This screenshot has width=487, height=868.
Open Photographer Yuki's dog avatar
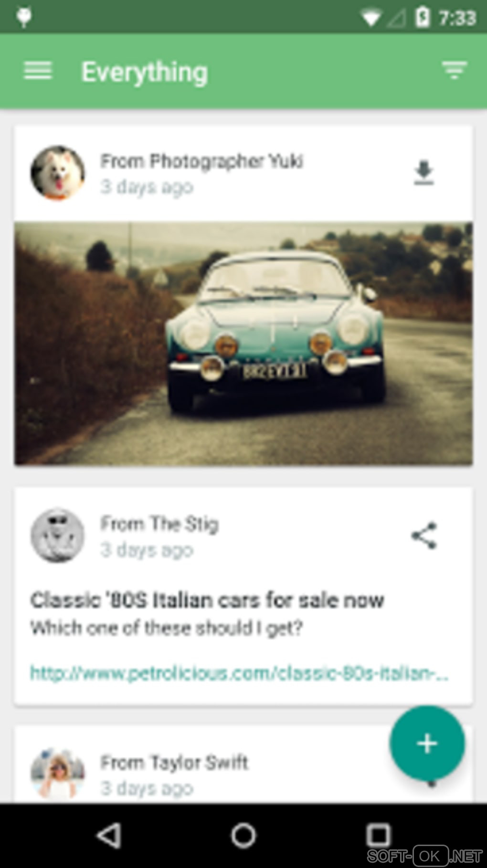pyautogui.click(x=58, y=173)
